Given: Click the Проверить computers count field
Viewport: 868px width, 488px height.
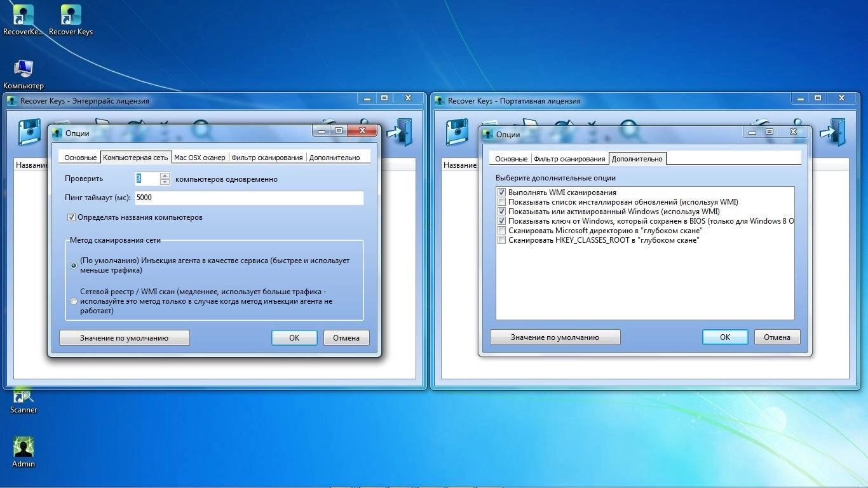Looking at the screenshot, I should coord(147,179).
